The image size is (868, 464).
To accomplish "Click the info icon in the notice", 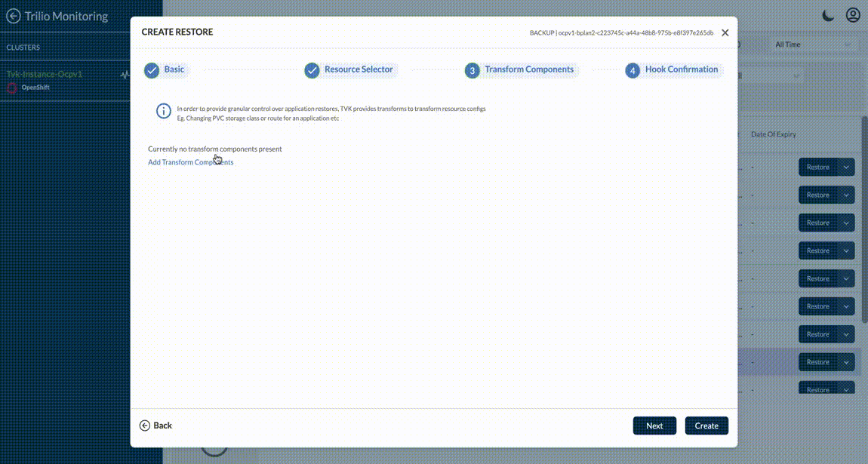I will 163,112.
